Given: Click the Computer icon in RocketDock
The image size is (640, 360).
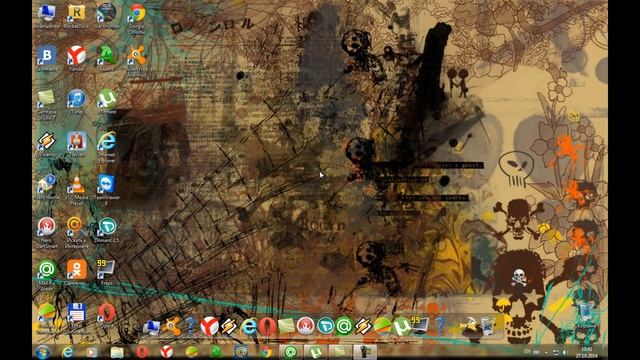Looking at the screenshot, I should pyautogui.click(x=151, y=327).
